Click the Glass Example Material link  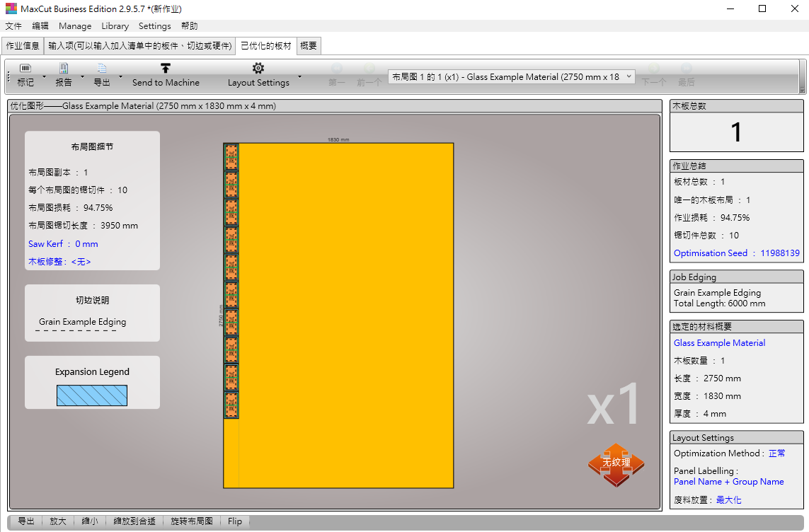[719, 343]
